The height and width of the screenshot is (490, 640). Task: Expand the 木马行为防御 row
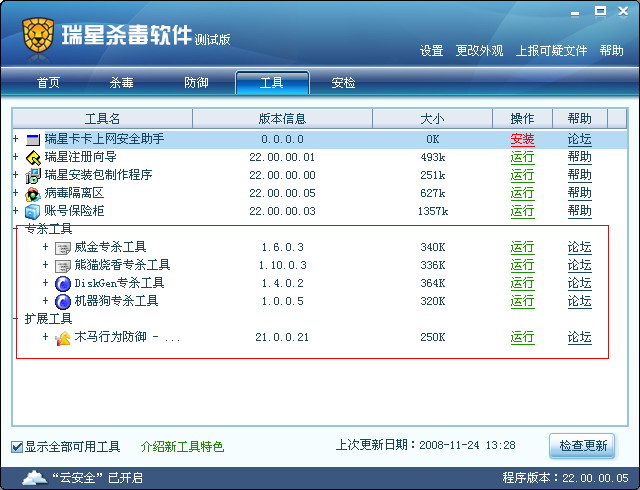coord(45,337)
